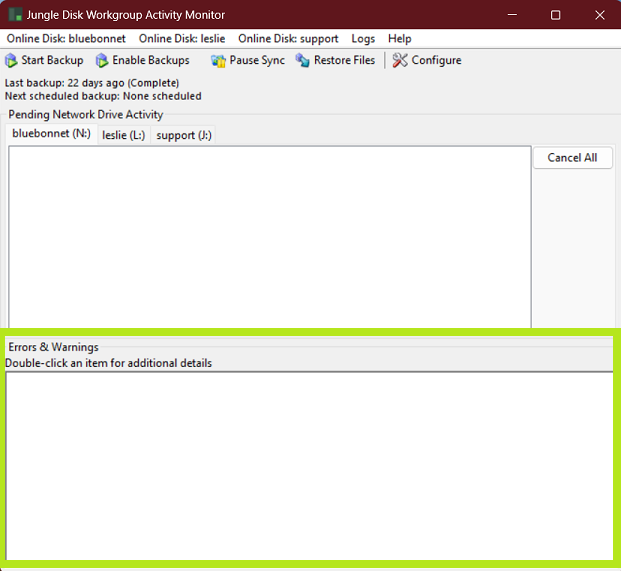The width and height of the screenshot is (621, 571).
Task: Click the 'Double-click an item for additional details' text
Action: (108, 363)
